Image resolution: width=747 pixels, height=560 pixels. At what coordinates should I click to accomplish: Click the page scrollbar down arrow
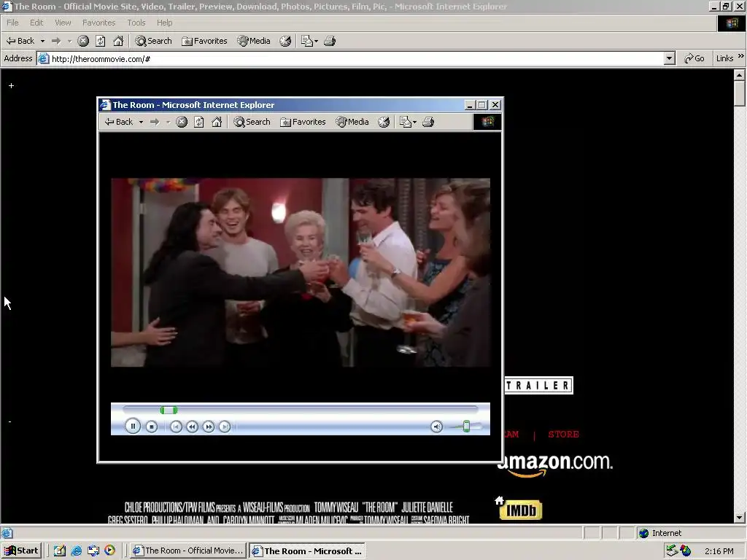tap(739, 517)
